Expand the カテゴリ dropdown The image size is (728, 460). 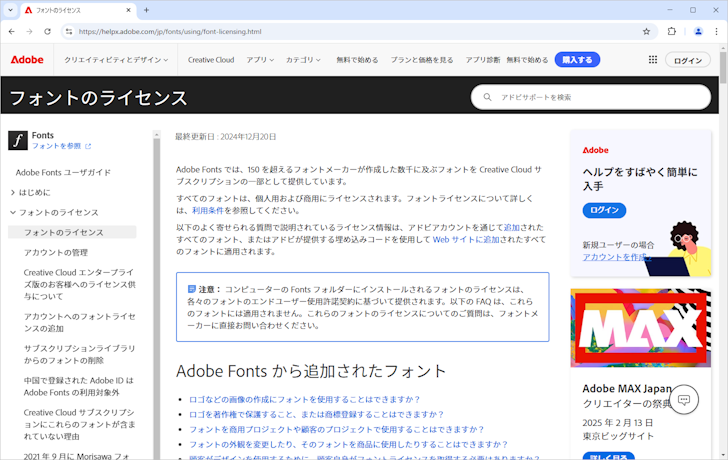[x=303, y=60]
